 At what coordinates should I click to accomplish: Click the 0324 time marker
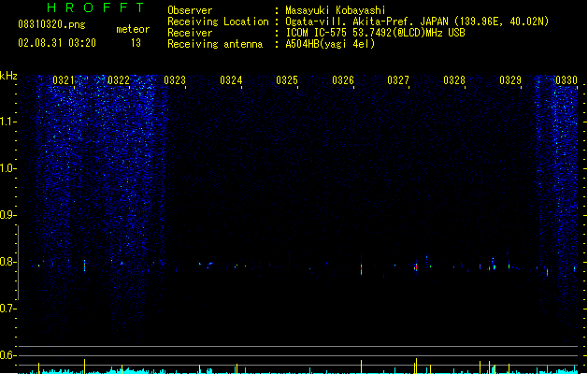tap(231, 80)
